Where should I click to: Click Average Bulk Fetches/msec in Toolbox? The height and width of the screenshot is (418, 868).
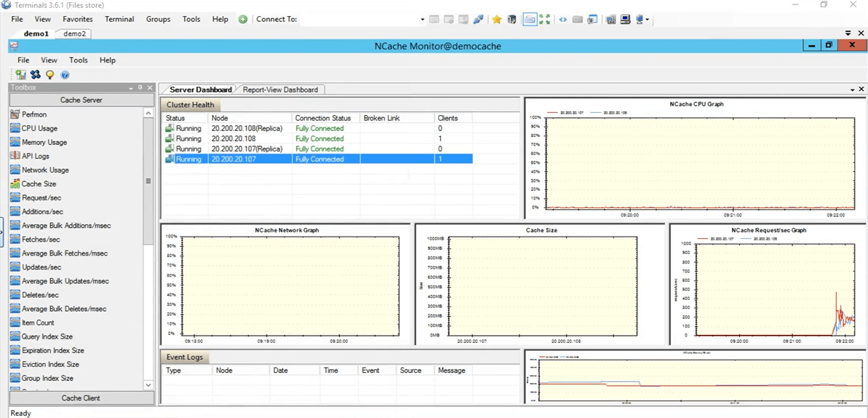65,253
